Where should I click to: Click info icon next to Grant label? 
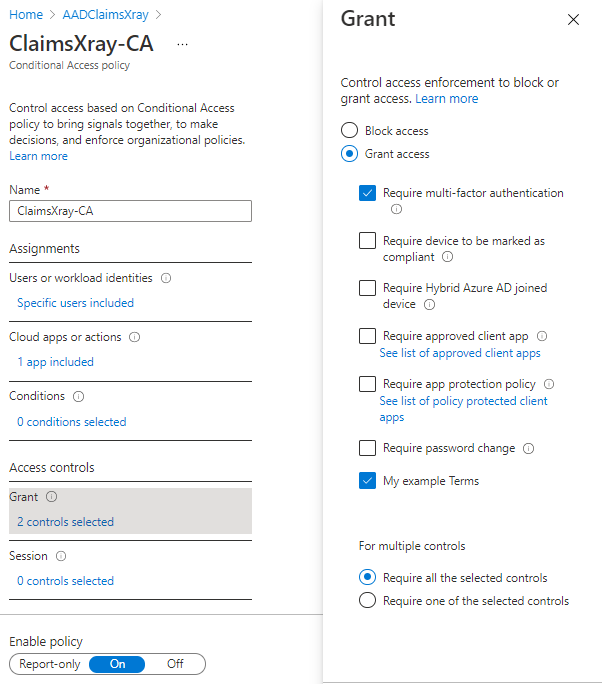(x=51, y=497)
